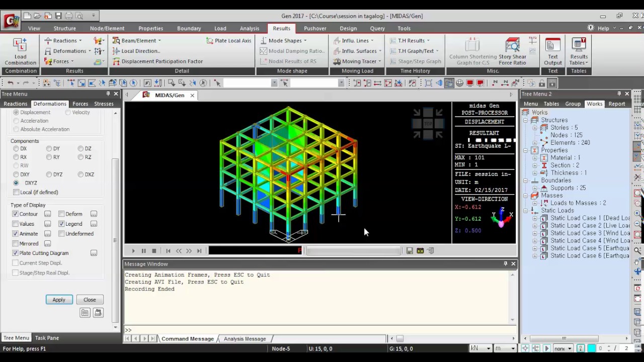The image size is (644, 362).
Task: Open the Deformations ribbon dropdown
Action: tap(67, 51)
